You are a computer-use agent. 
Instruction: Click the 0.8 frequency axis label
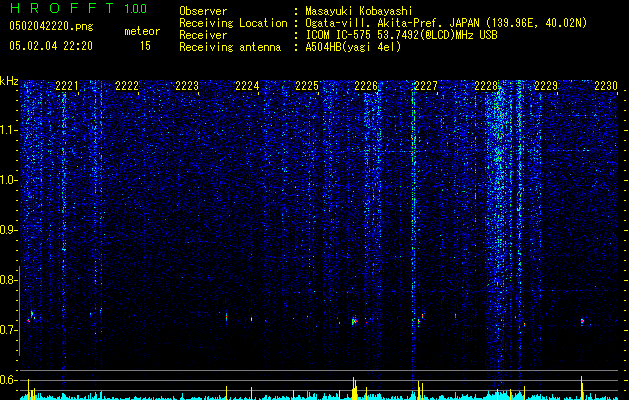(9, 280)
